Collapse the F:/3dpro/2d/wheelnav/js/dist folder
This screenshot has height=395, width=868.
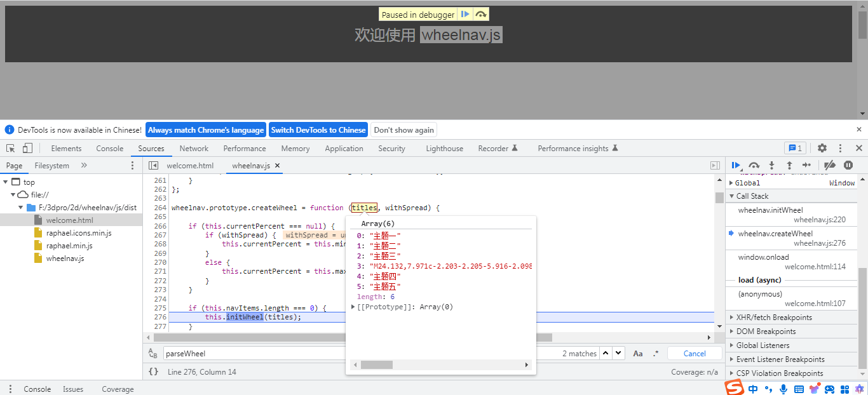tap(21, 208)
